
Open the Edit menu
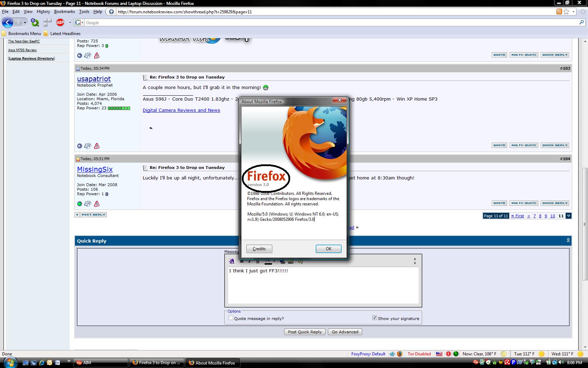coord(16,12)
